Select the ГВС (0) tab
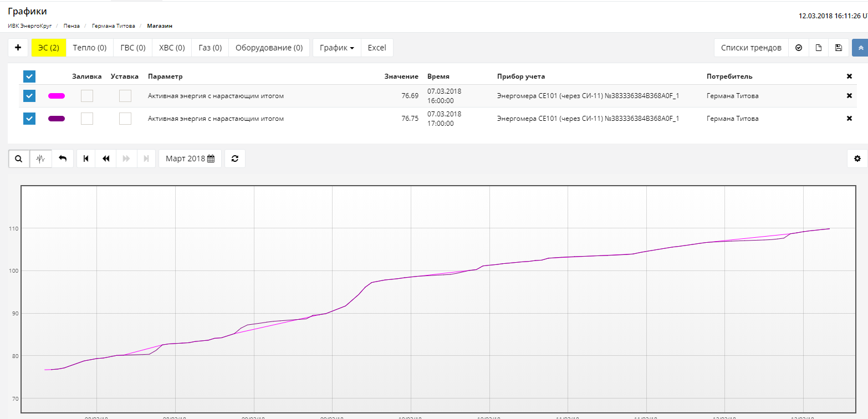 pyautogui.click(x=133, y=48)
